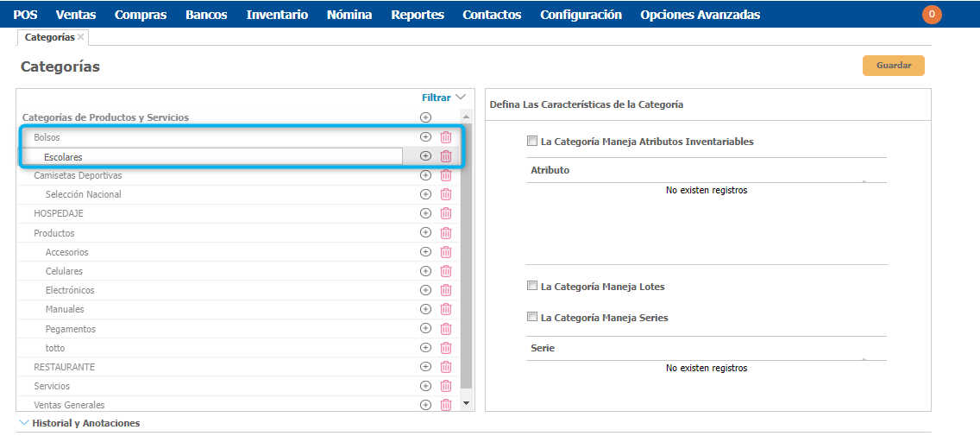Click plus icon next to Productos category
Viewport: 980px width, 436px height.
(425, 232)
